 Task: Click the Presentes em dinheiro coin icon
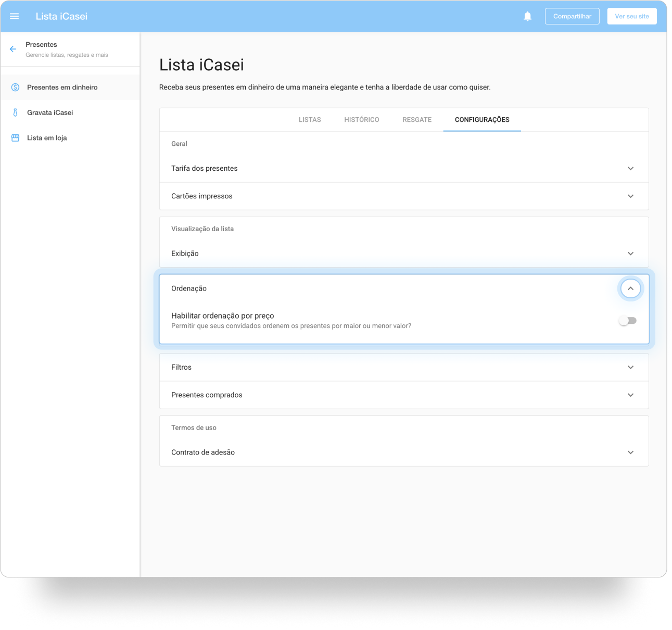pyautogui.click(x=16, y=87)
